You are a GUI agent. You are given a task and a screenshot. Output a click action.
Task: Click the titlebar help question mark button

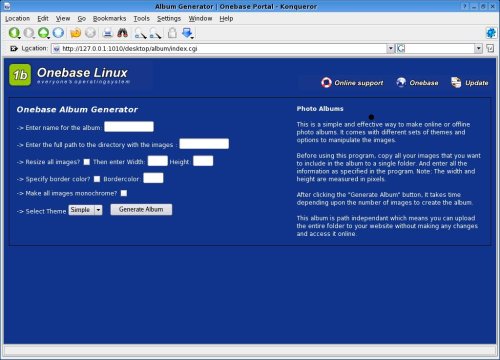pos(465,6)
